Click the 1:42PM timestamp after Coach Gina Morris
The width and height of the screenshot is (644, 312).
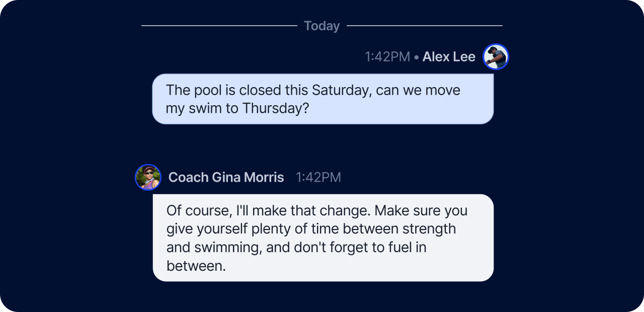click(x=318, y=177)
